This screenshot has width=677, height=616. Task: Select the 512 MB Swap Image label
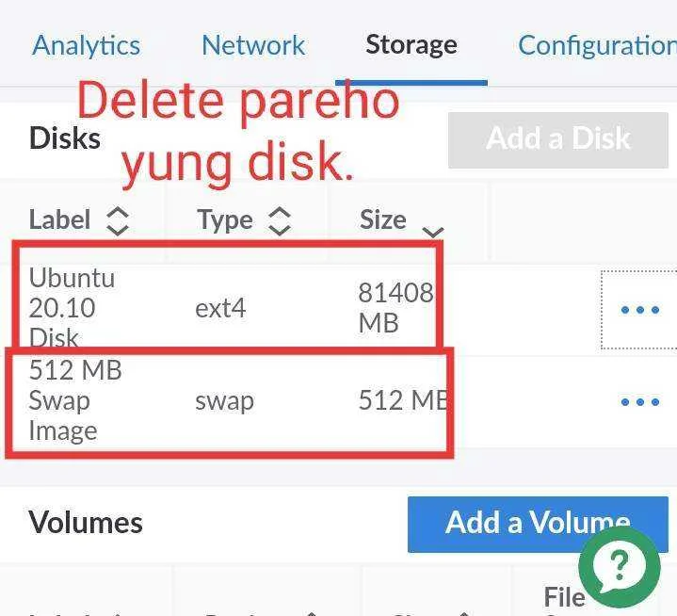pos(75,400)
